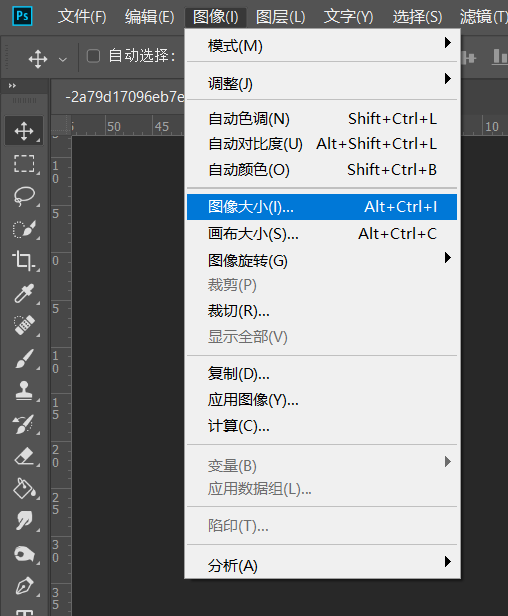Select the Spot Healing Brush tool
The width and height of the screenshot is (508, 616).
tap(24, 325)
